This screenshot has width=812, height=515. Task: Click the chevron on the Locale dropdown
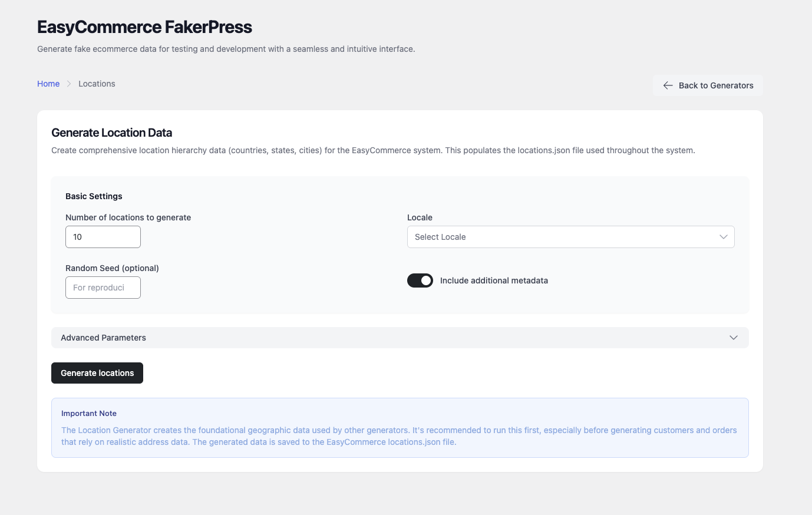pyautogui.click(x=724, y=236)
